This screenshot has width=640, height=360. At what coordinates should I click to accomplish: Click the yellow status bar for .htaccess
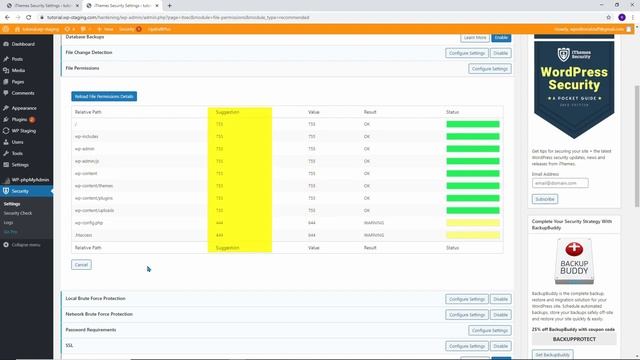[x=473, y=235]
